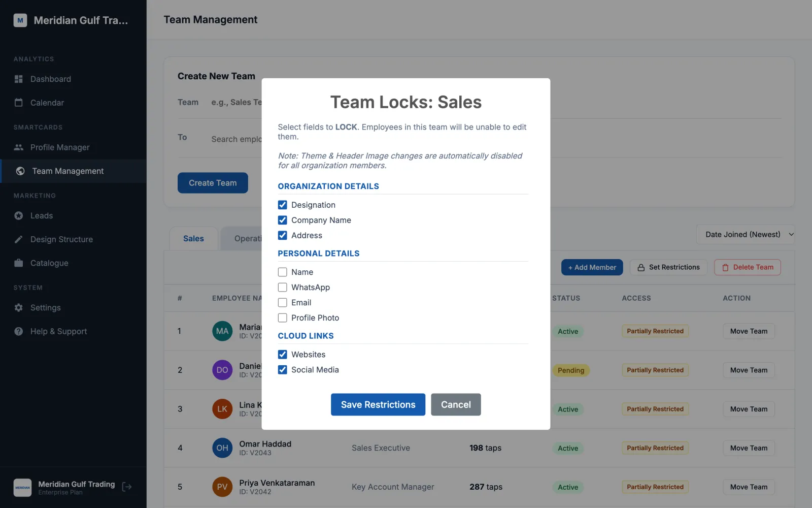Image resolution: width=812 pixels, height=508 pixels.
Task: Click the Settings gear icon
Action: click(19, 308)
